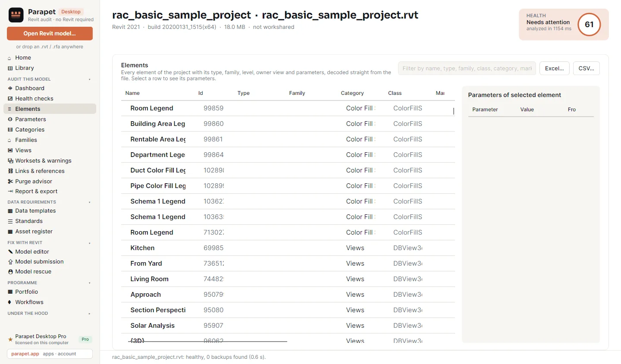The image size is (621, 364).
Task: Go to Asset register
Action: [50, 232]
